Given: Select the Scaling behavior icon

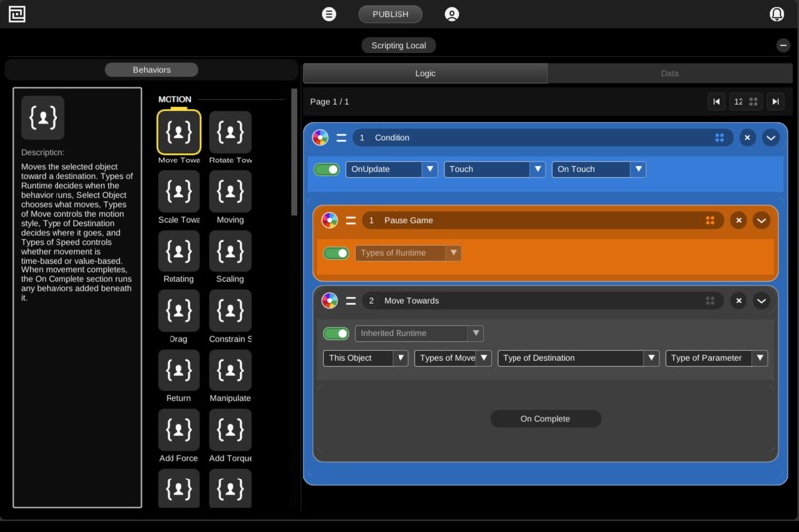Looking at the screenshot, I should 230,251.
